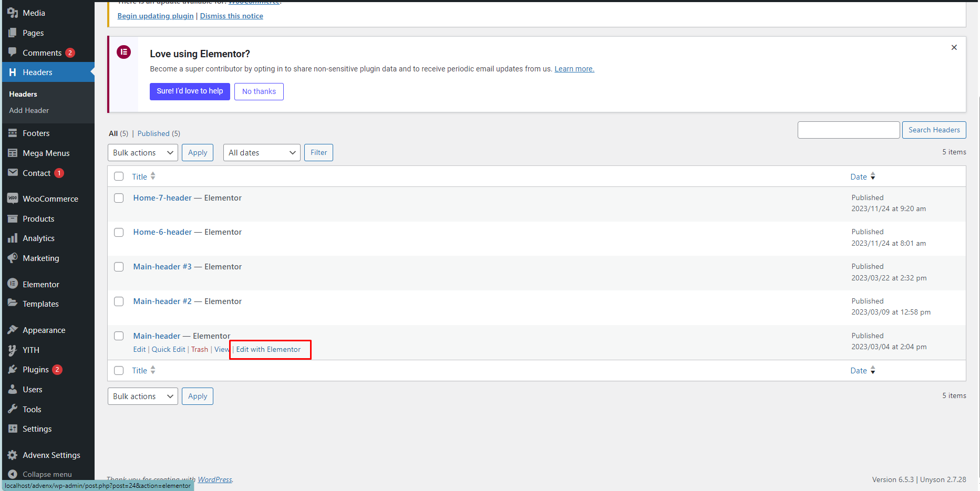Click Dismiss this notice link

click(232, 16)
